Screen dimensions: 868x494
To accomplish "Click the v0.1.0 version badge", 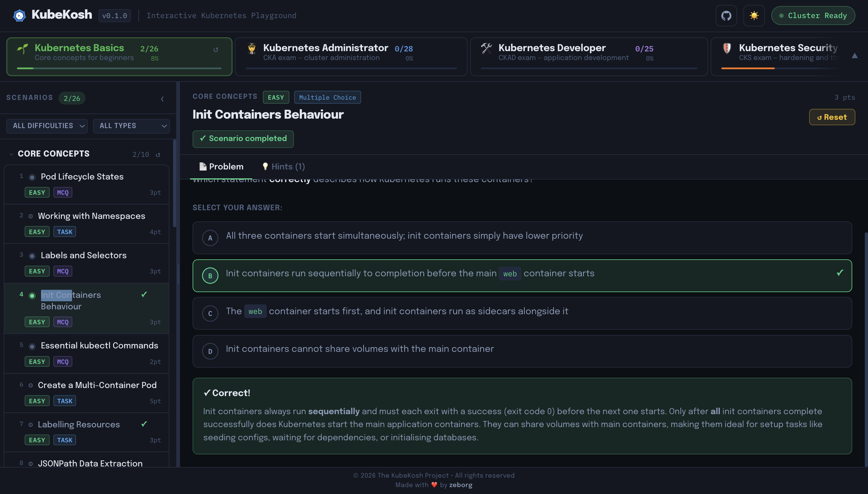I will [115, 16].
